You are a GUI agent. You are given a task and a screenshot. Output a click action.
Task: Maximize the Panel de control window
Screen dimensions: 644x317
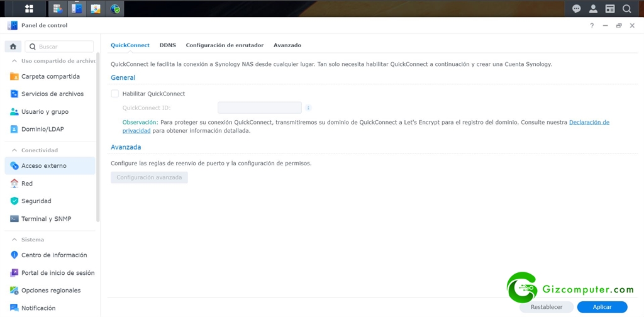click(x=619, y=25)
